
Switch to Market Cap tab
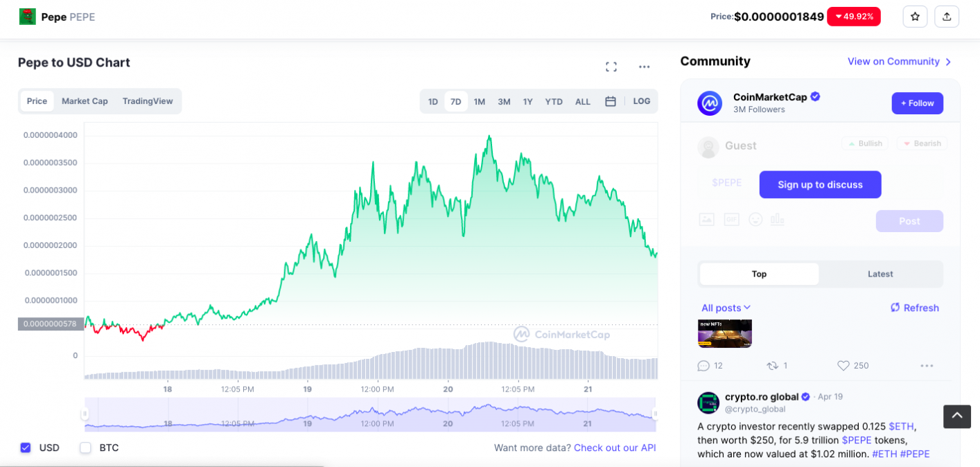pyautogui.click(x=85, y=101)
